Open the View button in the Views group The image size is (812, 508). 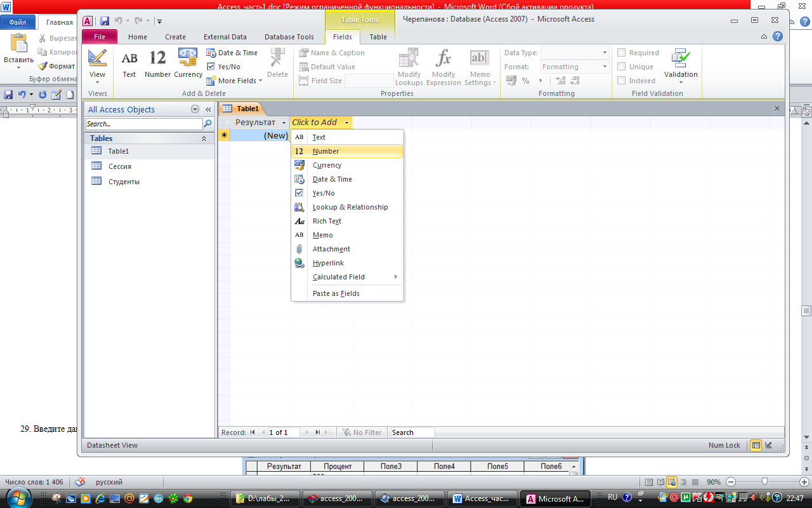coord(97,66)
